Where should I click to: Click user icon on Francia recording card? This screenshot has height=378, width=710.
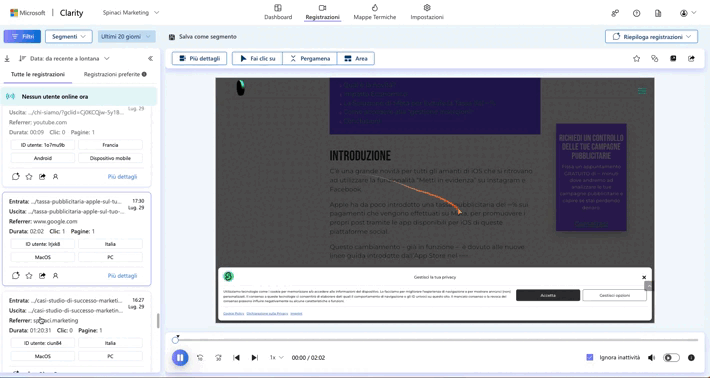55,177
